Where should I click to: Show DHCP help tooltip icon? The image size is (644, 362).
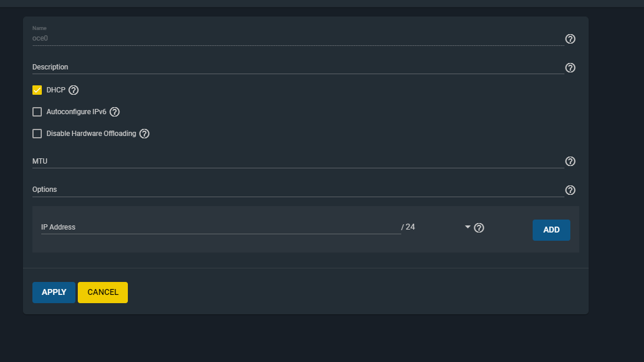pos(74,90)
